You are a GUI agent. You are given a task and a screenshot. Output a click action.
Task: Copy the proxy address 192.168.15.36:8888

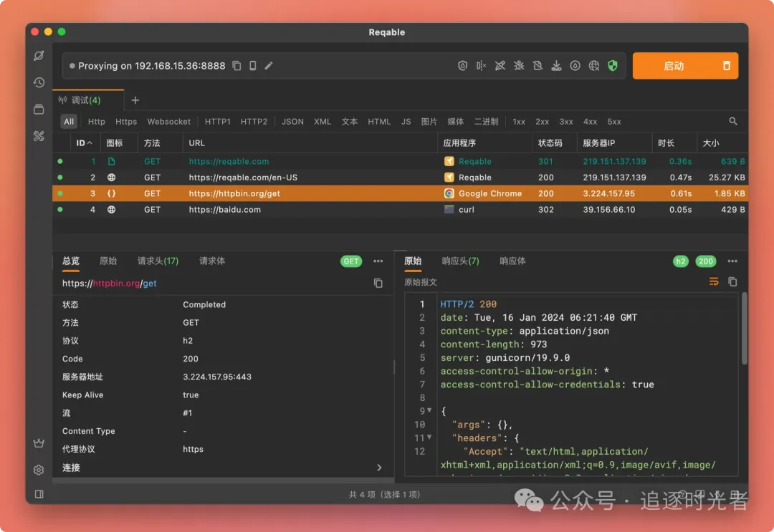pos(237,66)
